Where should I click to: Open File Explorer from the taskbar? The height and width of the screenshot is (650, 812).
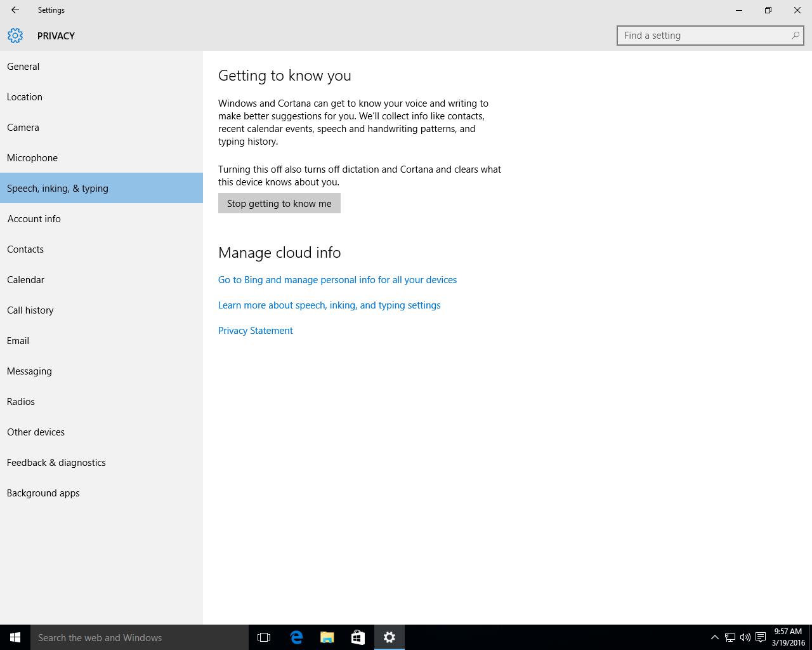pyautogui.click(x=327, y=637)
